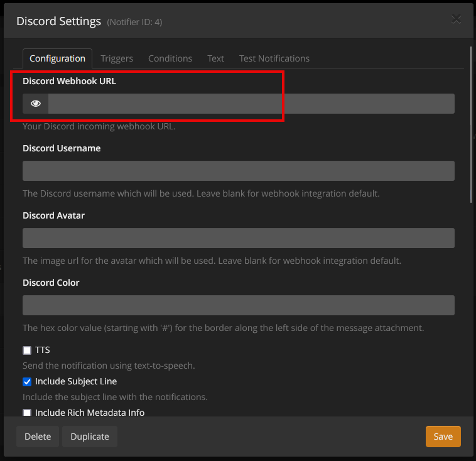
Task: Reveal the webhook URL with eye icon
Action: click(36, 104)
